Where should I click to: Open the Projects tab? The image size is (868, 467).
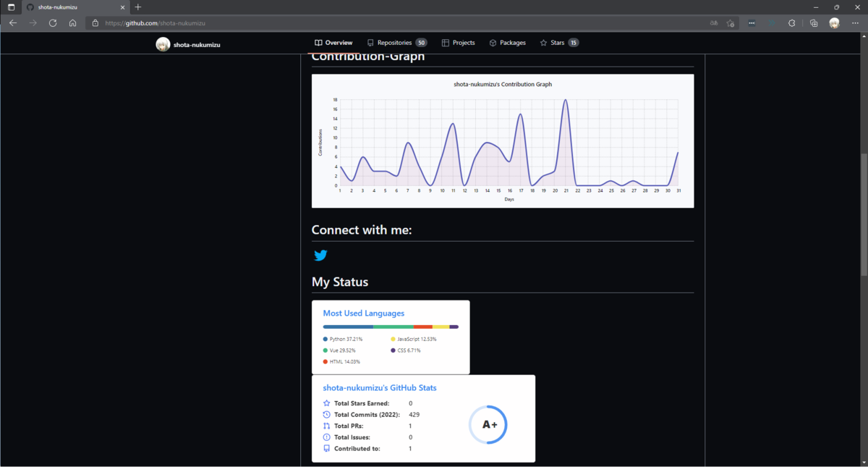click(459, 43)
